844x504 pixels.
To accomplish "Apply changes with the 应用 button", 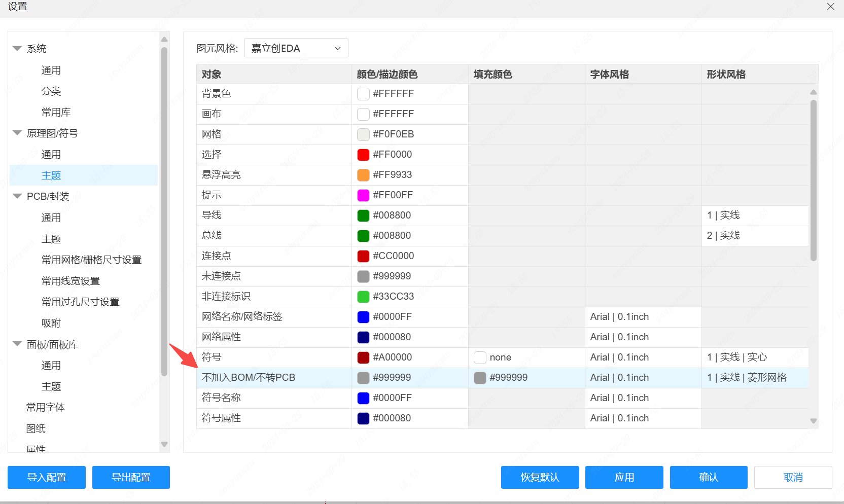I will pos(624,477).
